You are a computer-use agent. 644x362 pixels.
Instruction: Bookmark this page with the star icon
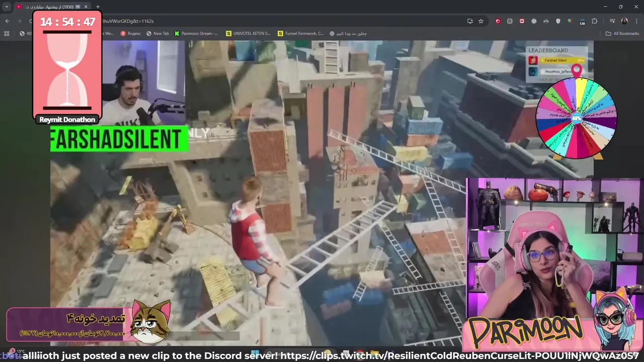(481, 21)
